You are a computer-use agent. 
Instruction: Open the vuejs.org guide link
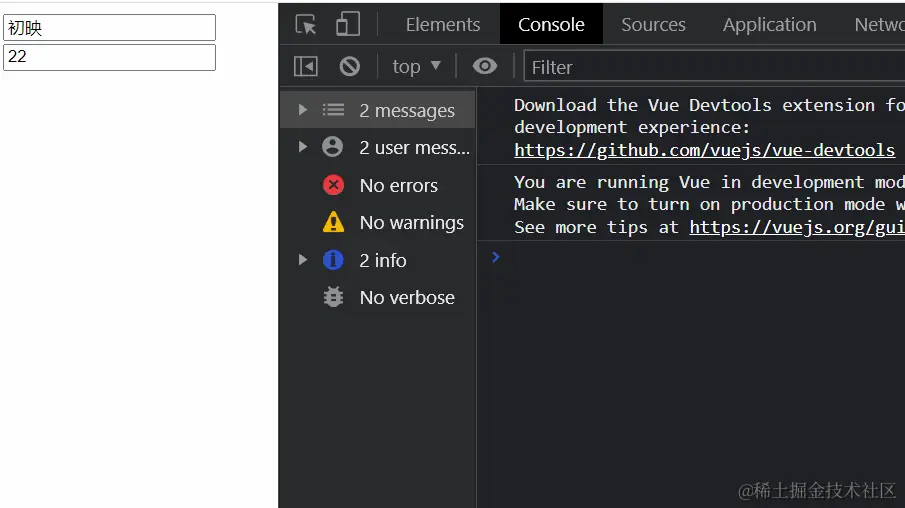pyautogui.click(x=797, y=227)
